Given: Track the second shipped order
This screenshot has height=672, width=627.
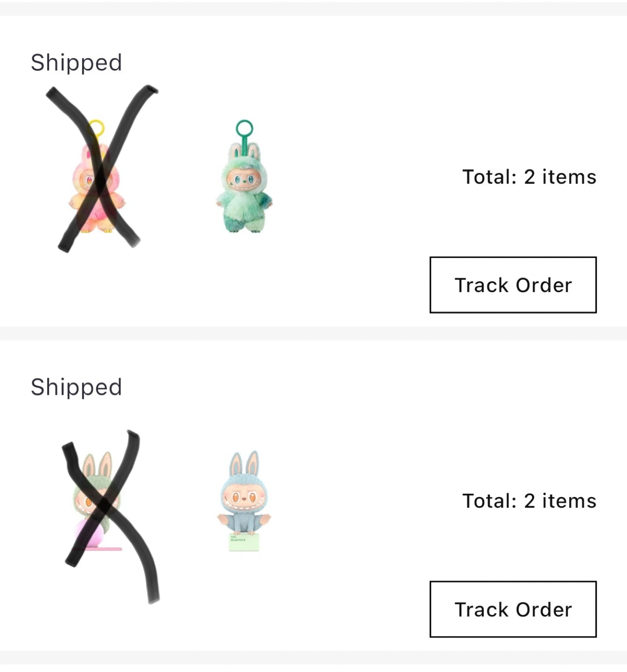Looking at the screenshot, I should tap(513, 609).
